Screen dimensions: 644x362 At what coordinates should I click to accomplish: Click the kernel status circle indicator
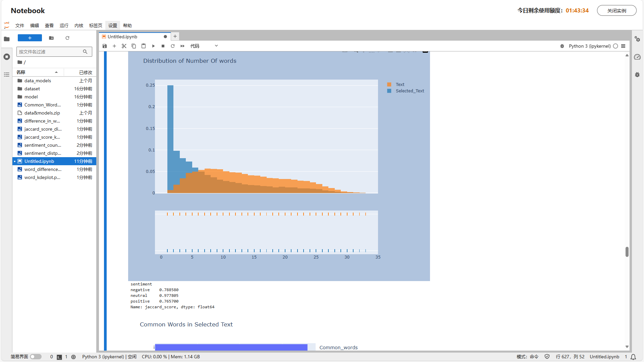click(x=615, y=46)
